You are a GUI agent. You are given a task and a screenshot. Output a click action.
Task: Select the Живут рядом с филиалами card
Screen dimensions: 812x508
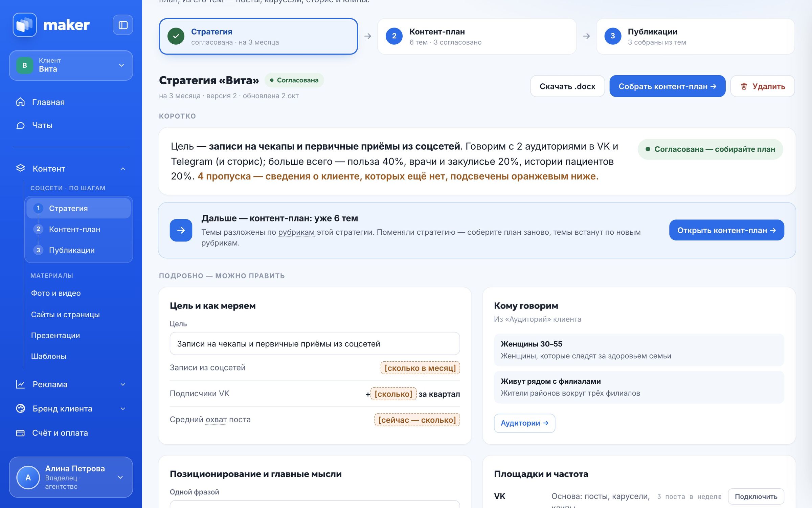[639, 387]
